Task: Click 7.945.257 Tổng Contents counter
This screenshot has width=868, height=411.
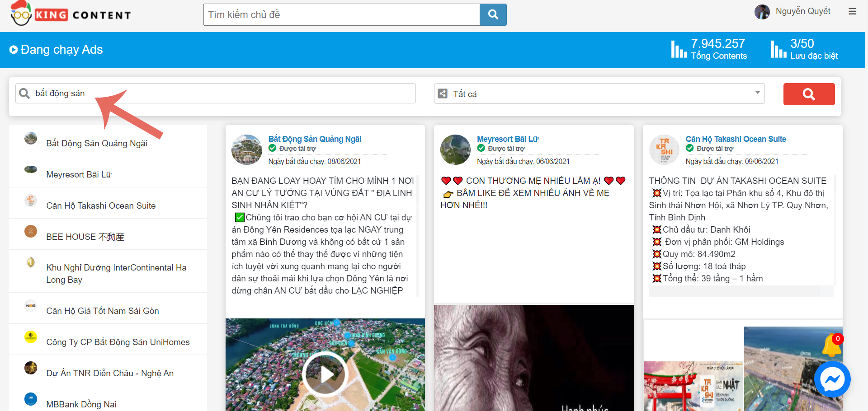Action: pos(719,49)
